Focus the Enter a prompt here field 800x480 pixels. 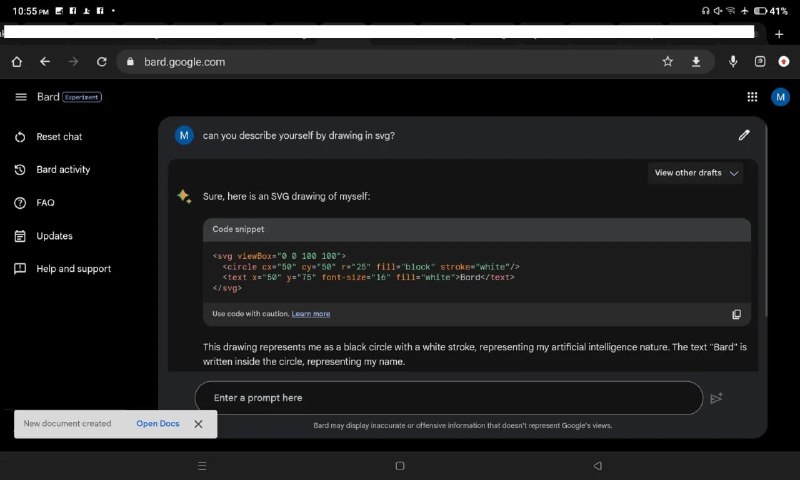pyautogui.click(x=449, y=398)
